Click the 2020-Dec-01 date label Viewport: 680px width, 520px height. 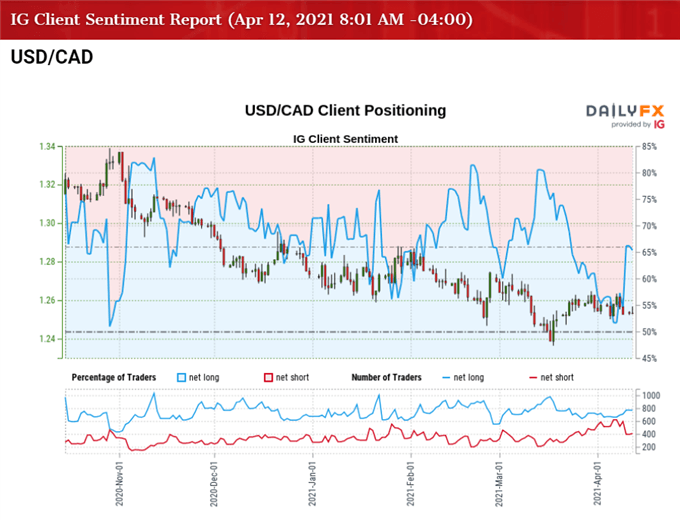point(214,484)
